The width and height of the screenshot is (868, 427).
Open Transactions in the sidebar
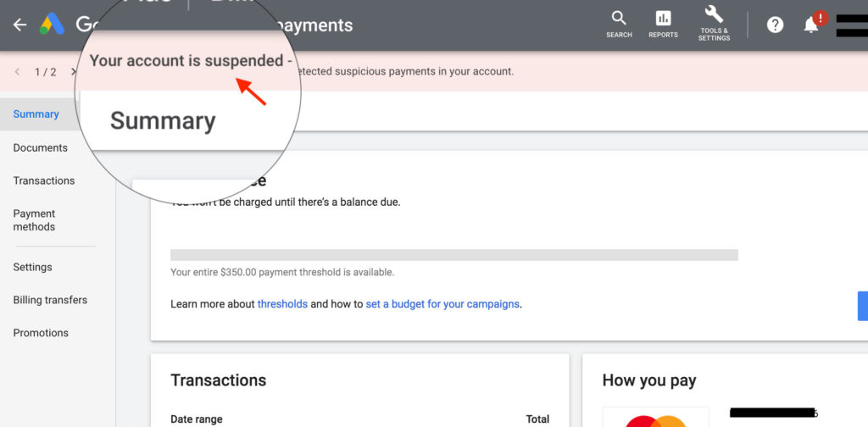pyautogui.click(x=44, y=180)
